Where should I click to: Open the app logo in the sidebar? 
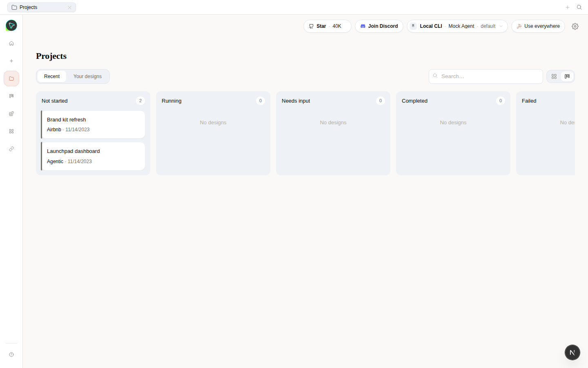click(x=11, y=26)
